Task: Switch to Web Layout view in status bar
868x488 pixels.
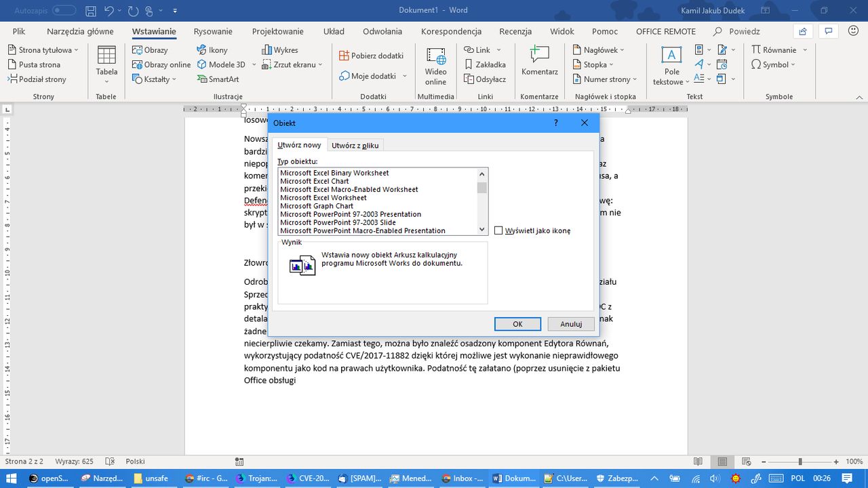Action: point(746,461)
